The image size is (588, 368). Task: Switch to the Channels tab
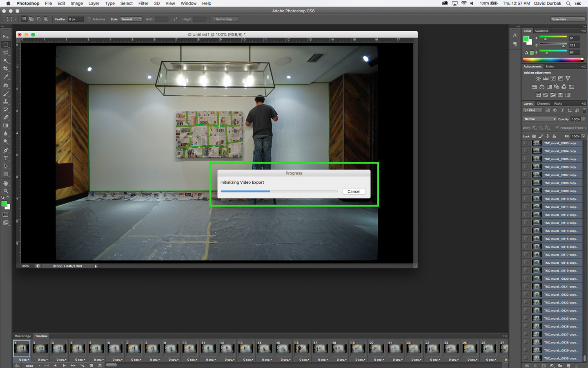[543, 103]
